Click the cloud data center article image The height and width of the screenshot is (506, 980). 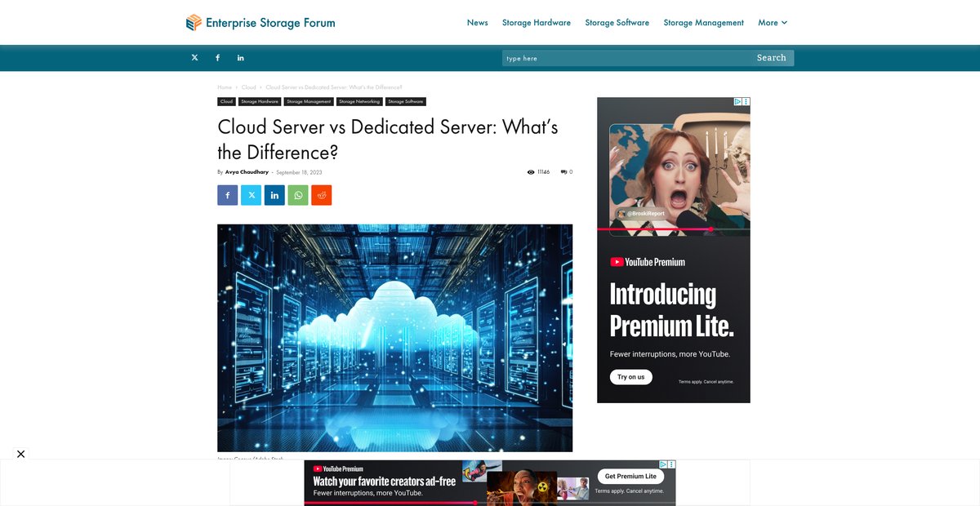(394, 338)
